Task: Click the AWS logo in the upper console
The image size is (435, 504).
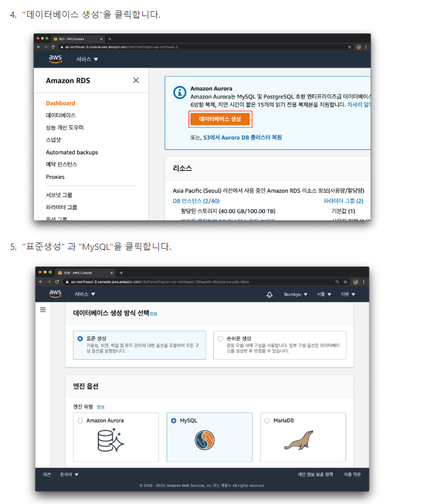Action: click(56, 59)
